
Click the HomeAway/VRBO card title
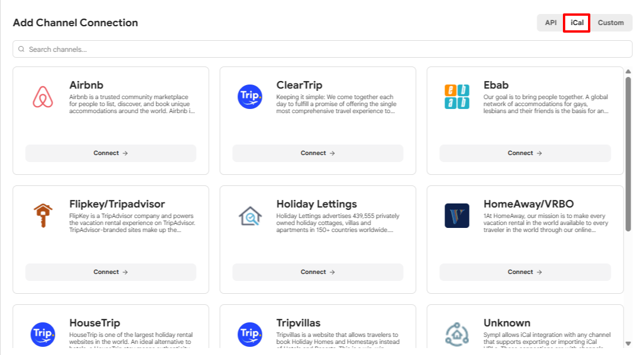pyautogui.click(x=528, y=204)
